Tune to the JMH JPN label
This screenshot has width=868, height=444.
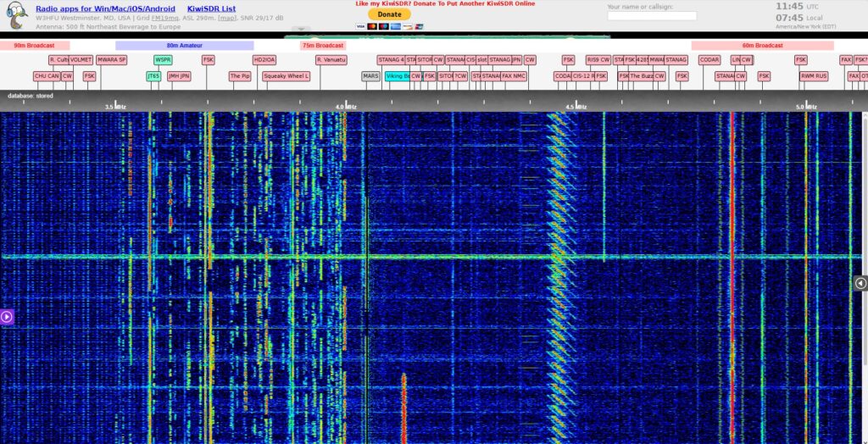click(179, 76)
